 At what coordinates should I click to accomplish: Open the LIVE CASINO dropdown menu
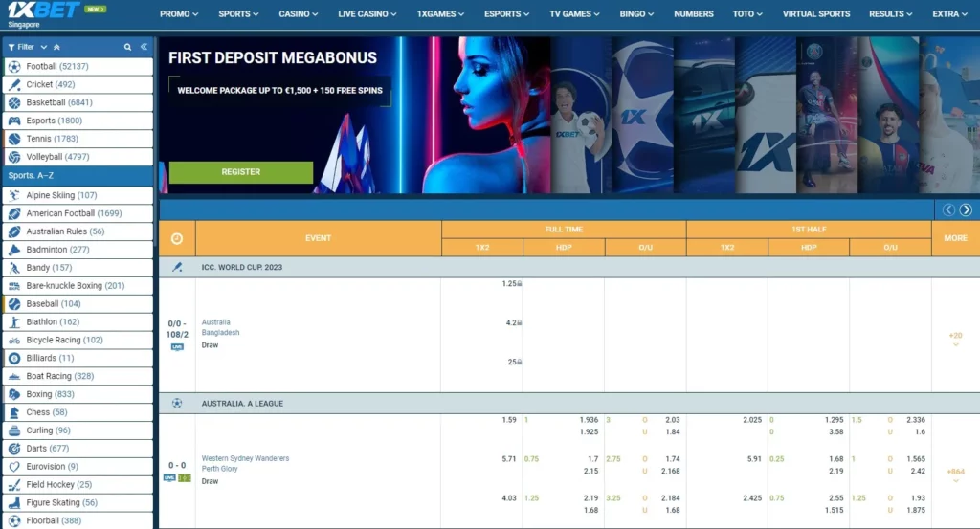[367, 13]
